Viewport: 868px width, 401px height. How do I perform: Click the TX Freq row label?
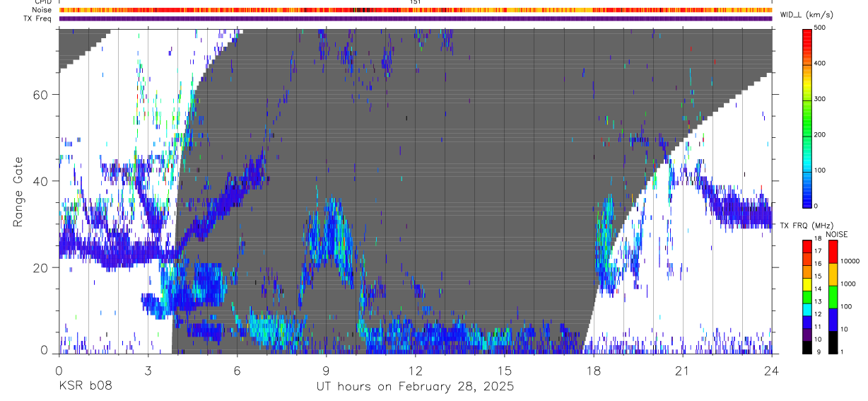[x=38, y=18]
